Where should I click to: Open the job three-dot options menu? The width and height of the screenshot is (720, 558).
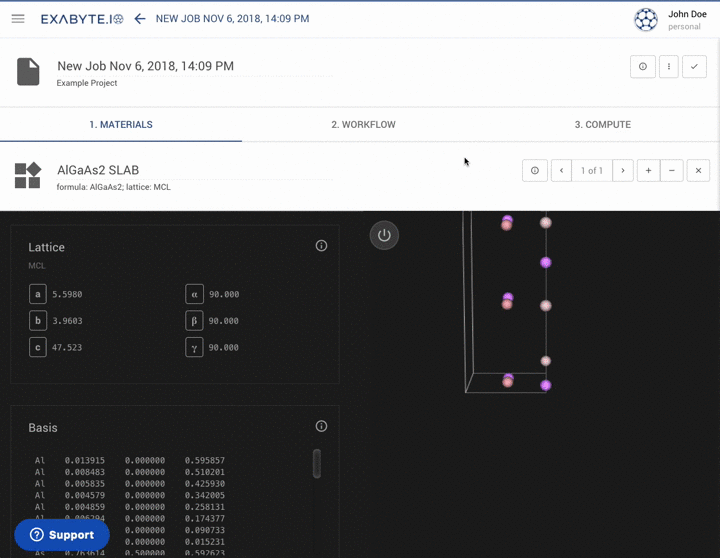(668, 67)
